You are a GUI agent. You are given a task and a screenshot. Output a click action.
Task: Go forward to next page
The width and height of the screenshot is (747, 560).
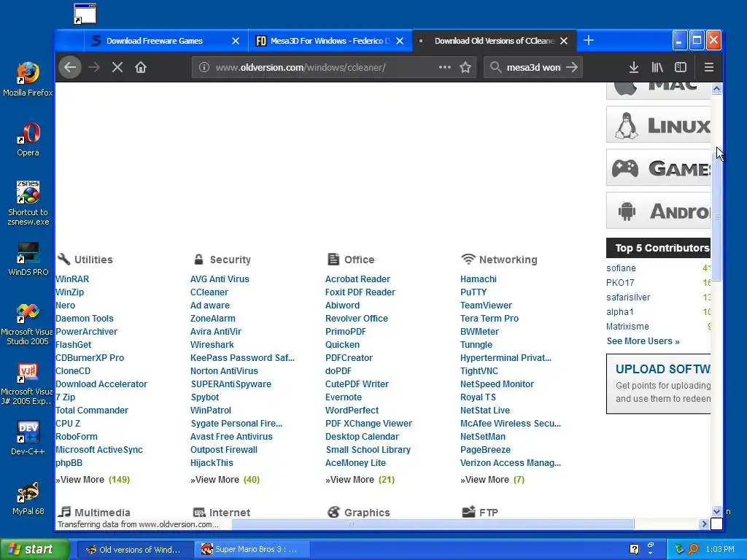(94, 67)
